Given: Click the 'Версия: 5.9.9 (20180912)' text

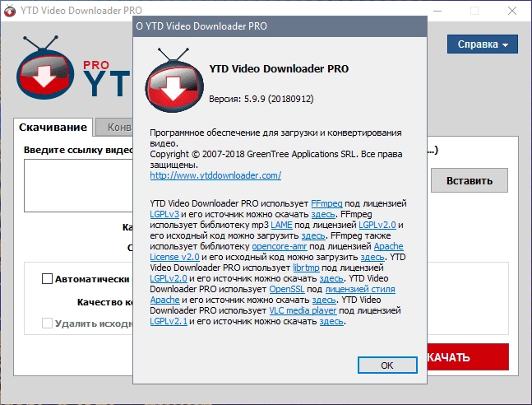Looking at the screenshot, I should [261, 99].
